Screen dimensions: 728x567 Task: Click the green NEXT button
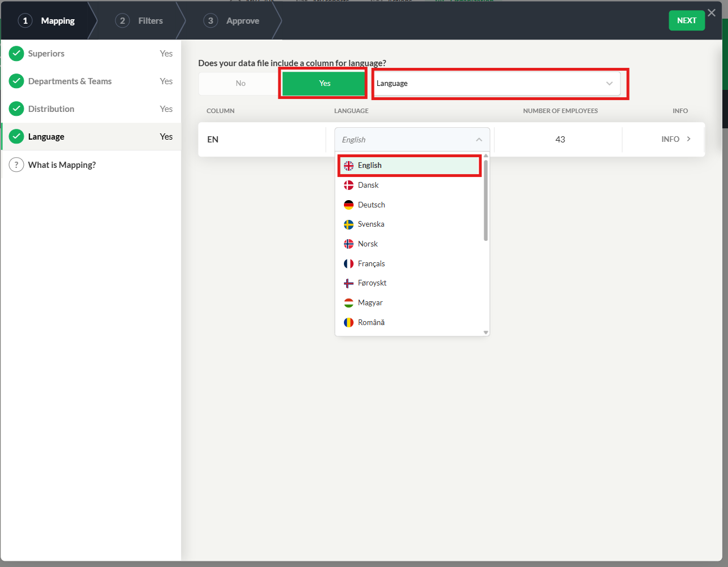click(687, 20)
